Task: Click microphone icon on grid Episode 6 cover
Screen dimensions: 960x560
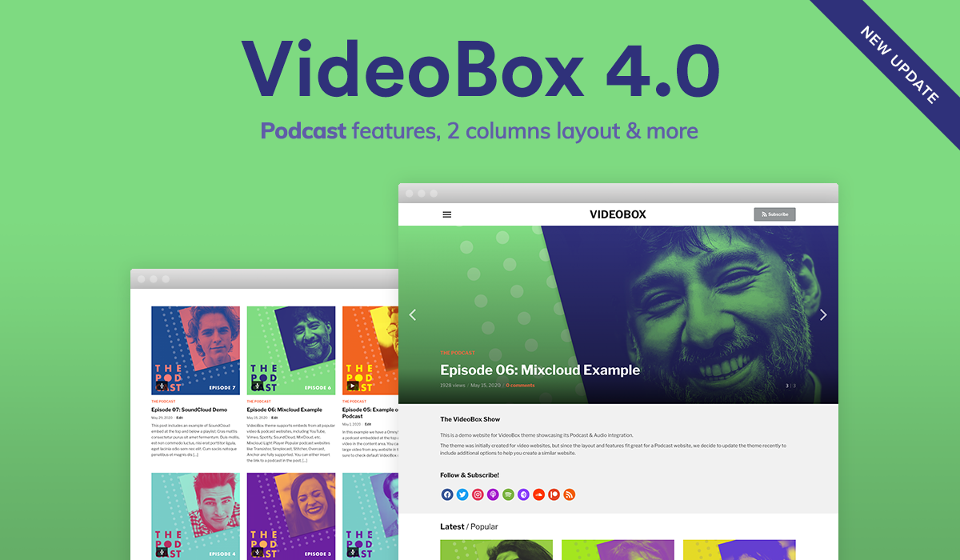Action: click(x=258, y=386)
